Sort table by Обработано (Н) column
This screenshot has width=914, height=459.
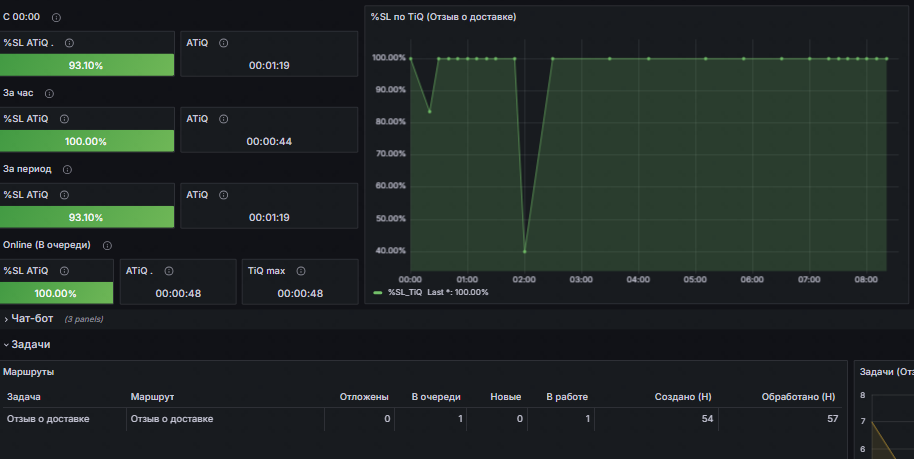(x=798, y=397)
